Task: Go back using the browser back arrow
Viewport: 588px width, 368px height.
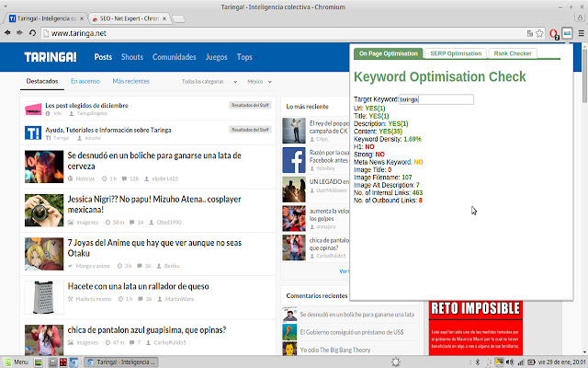Action: click(x=7, y=33)
